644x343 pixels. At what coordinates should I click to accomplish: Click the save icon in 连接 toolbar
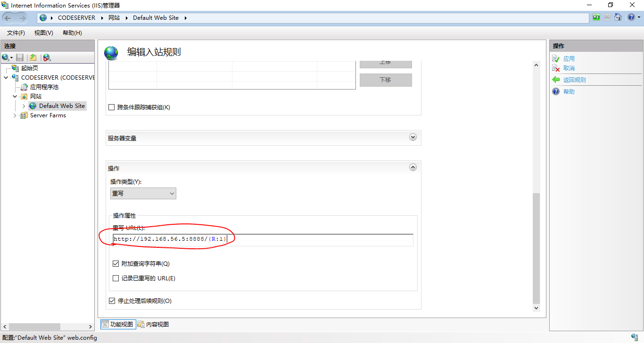coord(20,57)
